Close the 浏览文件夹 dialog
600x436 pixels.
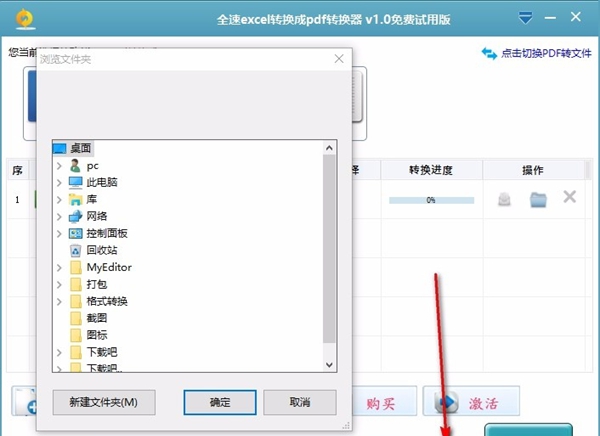(339, 59)
